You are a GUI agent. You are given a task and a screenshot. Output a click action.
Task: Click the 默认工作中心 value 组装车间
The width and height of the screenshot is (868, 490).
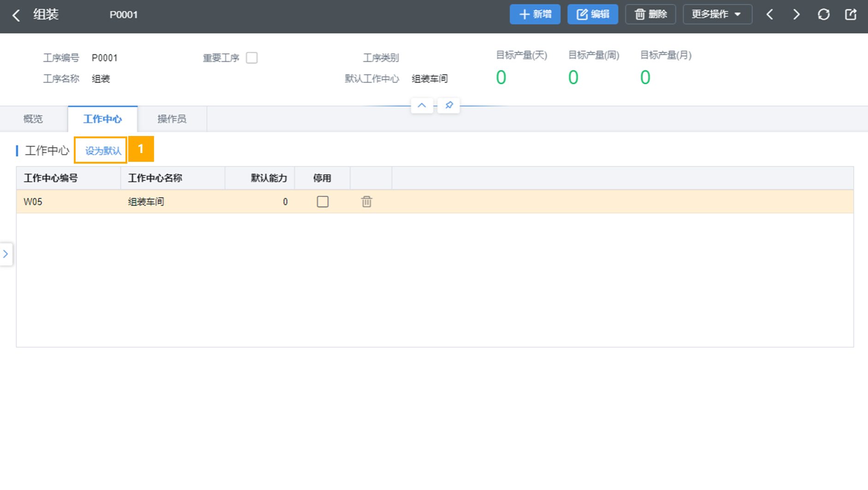[430, 78]
